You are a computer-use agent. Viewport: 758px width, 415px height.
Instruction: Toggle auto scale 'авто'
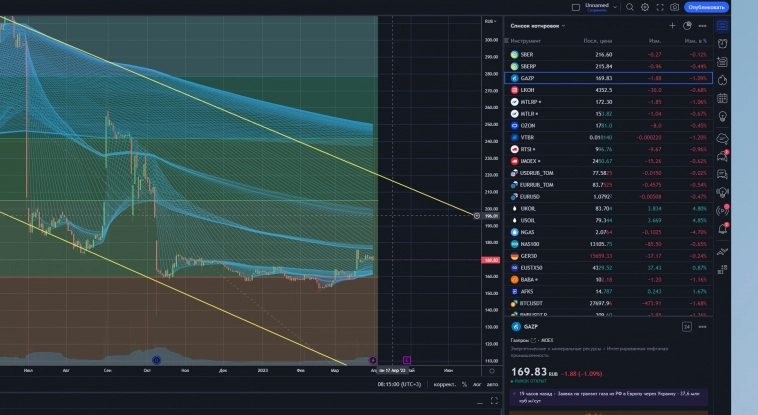(x=492, y=383)
